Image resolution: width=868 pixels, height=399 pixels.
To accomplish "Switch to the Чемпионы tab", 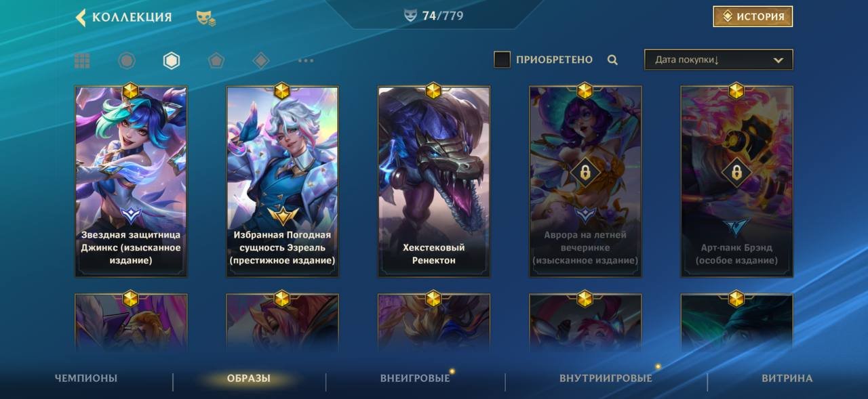I will (86, 378).
